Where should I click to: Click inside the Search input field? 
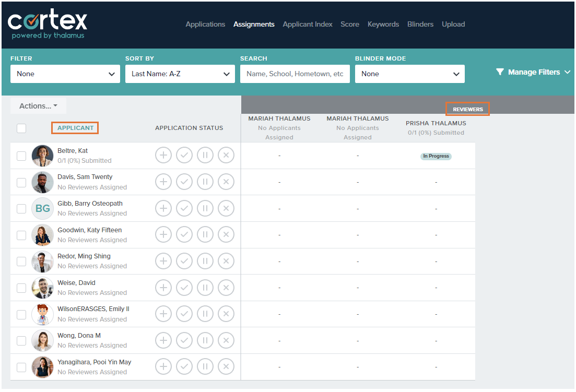coord(295,74)
